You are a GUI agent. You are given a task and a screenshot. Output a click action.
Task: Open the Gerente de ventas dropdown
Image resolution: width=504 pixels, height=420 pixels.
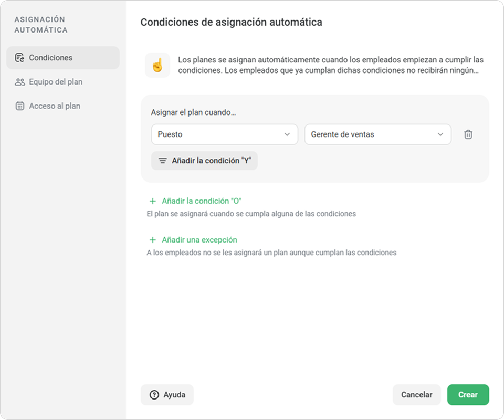tap(377, 134)
